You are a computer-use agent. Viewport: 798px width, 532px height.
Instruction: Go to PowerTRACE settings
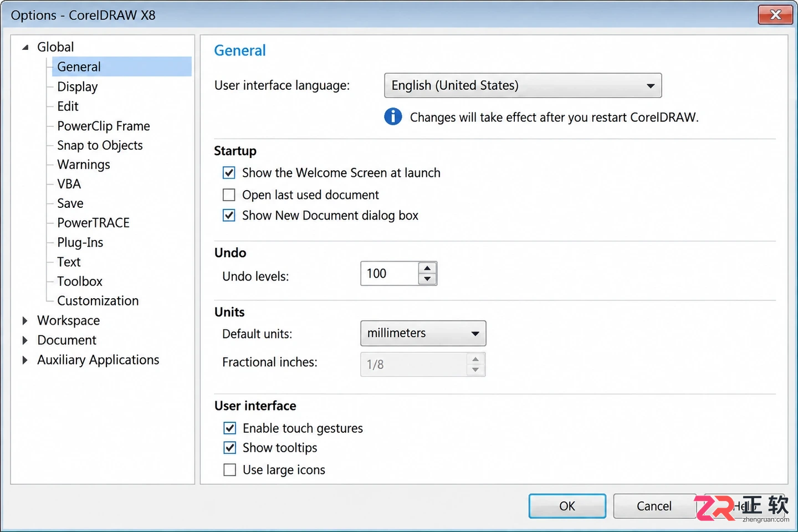93,223
